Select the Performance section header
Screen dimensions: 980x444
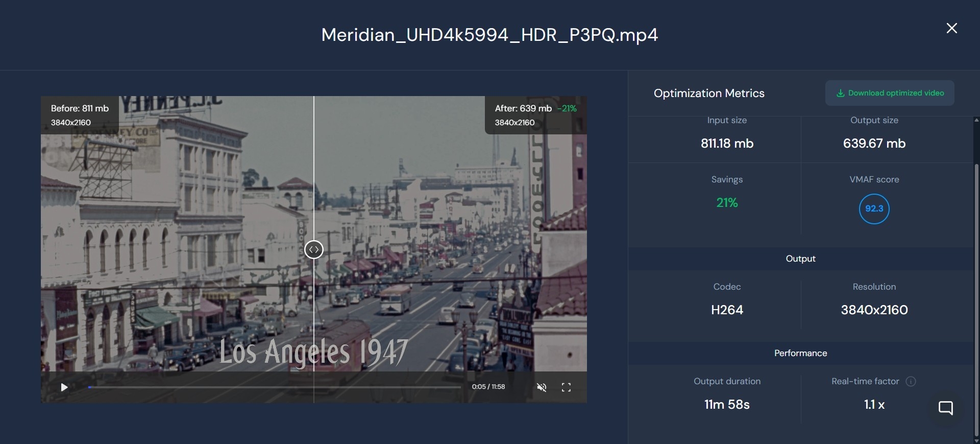click(x=800, y=353)
